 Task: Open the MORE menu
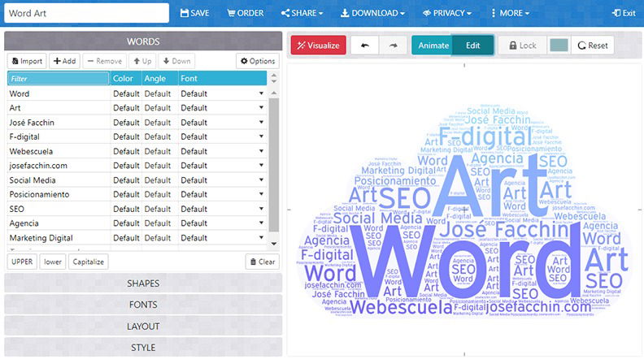pyautogui.click(x=510, y=13)
